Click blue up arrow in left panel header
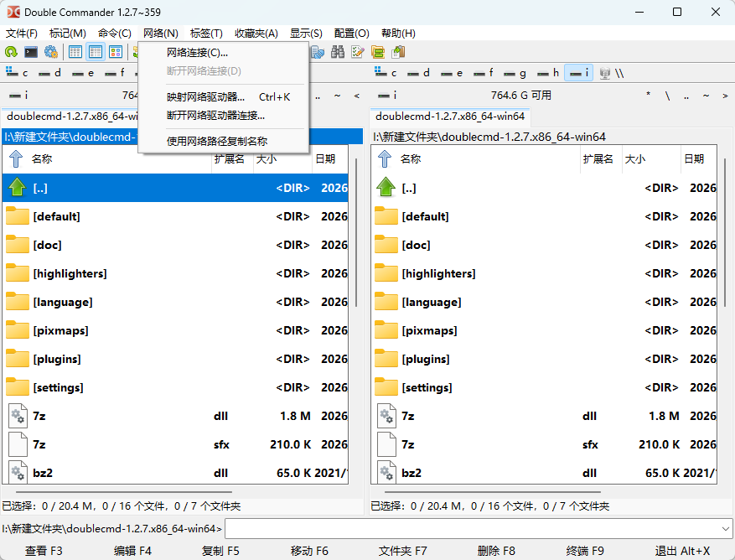The width and height of the screenshot is (735, 560). coord(16,158)
